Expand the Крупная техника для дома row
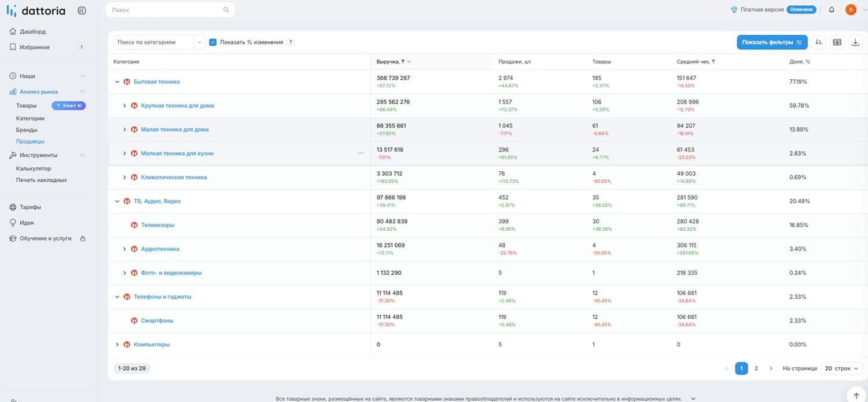 (x=124, y=106)
